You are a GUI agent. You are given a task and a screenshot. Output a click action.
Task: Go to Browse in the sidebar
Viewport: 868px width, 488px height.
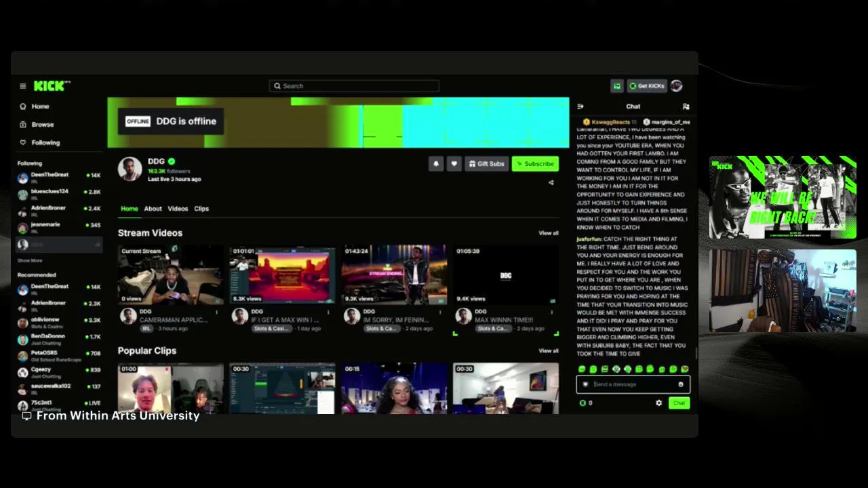point(42,125)
